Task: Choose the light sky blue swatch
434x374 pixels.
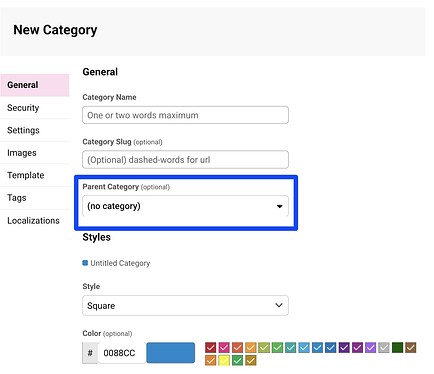Action: (x=304, y=348)
